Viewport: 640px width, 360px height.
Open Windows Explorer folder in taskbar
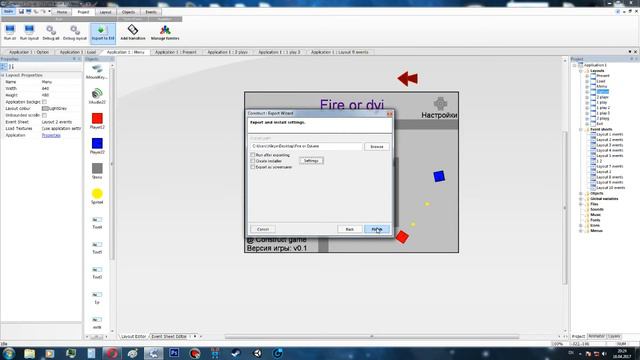(x=29, y=353)
